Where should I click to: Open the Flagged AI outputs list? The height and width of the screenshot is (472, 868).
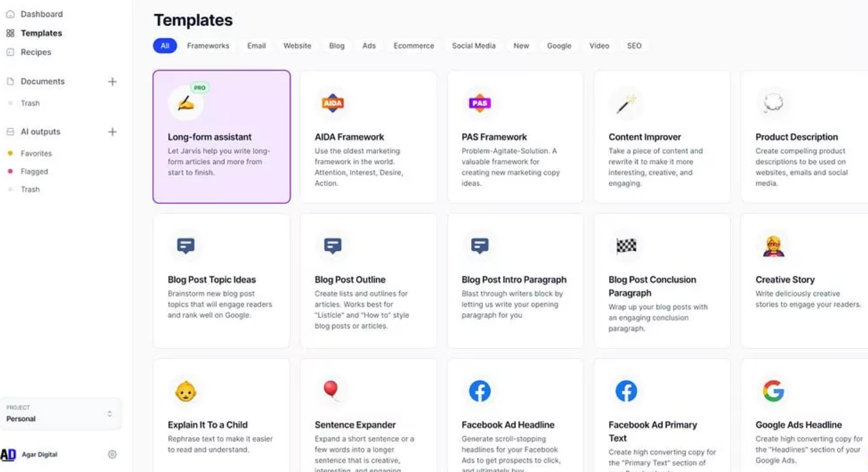point(34,171)
